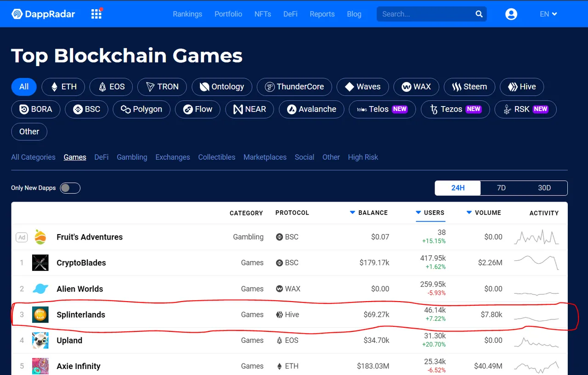Select the Other chains filter pill
The width and height of the screenshot is (588, 375).
[29, 132]
